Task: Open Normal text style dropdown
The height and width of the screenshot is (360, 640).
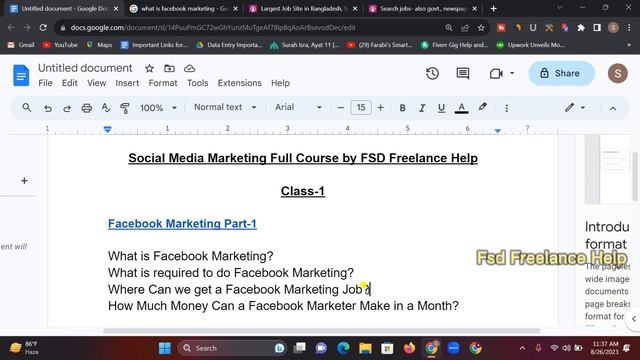Action: pyautogui.click(x=225, y=107)
